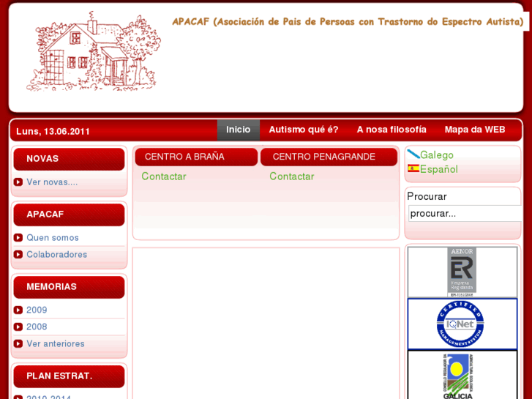Click the NOVAS section header
Viewport: 532px width, 399px height.
point(70,159)
